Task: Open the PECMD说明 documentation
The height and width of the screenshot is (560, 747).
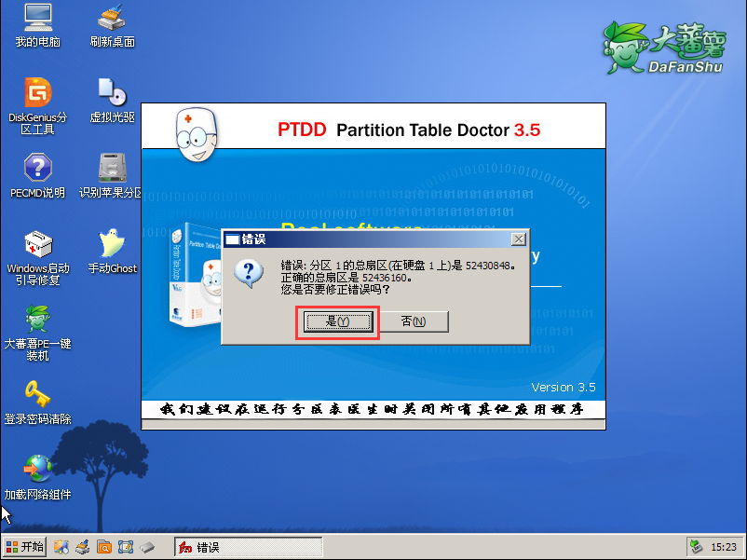Action: point(37,177)
